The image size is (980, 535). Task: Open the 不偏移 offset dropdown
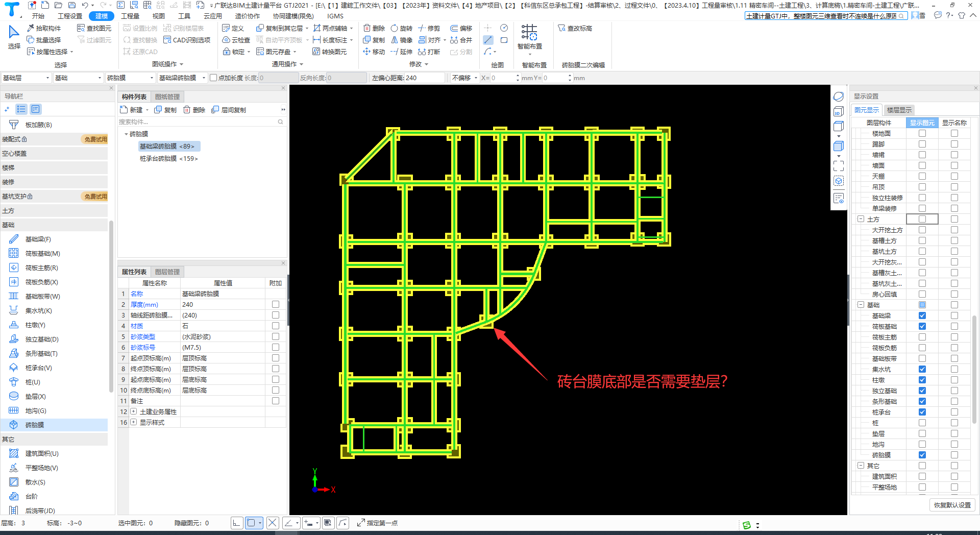(464, 78)
